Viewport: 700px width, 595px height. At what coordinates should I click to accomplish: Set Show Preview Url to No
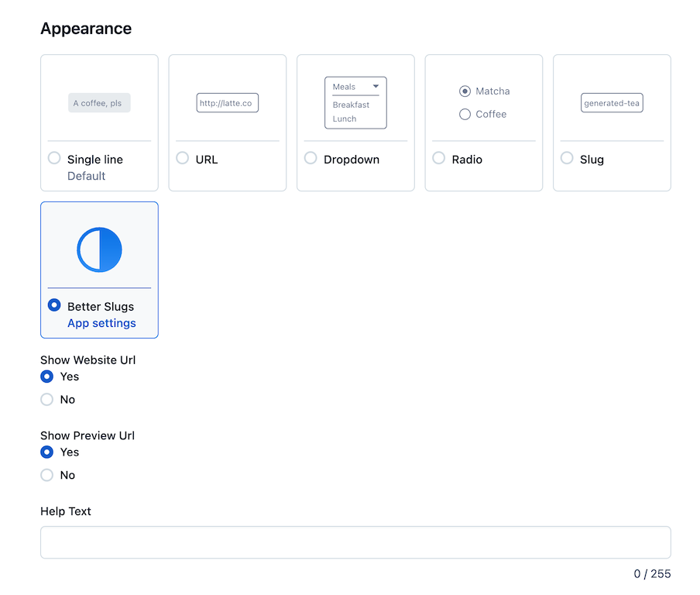point(47,475)
